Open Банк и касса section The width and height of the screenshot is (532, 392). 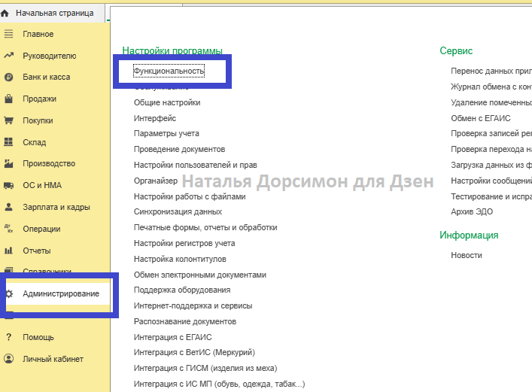pos(47,77)
